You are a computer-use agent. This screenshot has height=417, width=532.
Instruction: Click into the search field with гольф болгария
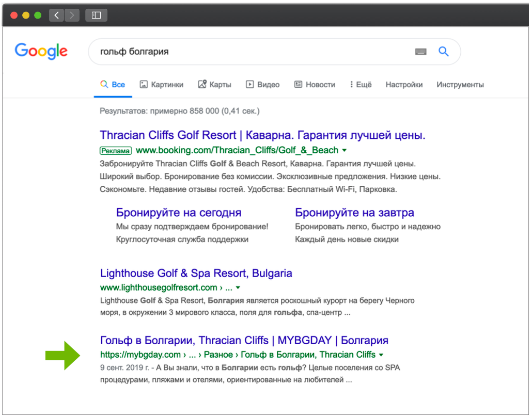point(248,52)
